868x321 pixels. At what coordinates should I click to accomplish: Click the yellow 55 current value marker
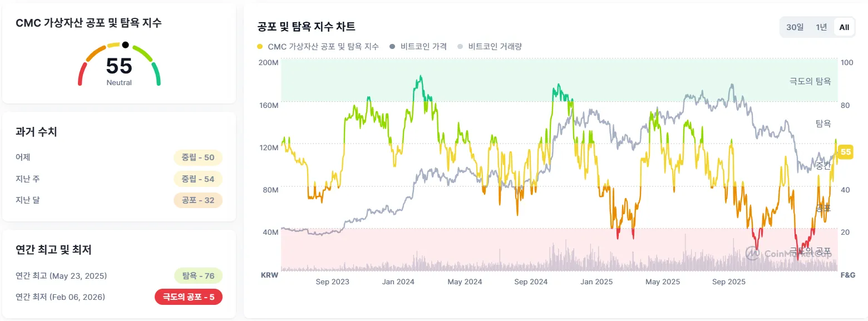(846, 152)
